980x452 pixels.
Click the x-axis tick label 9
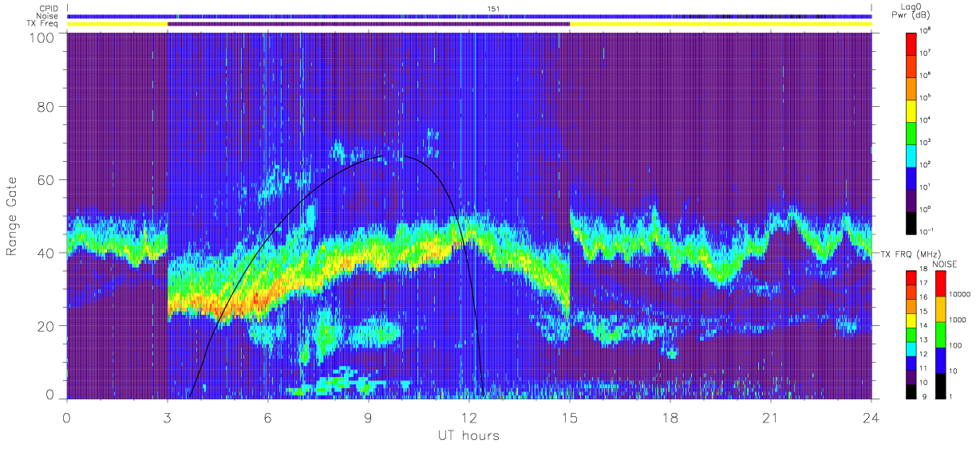[368, 416]
